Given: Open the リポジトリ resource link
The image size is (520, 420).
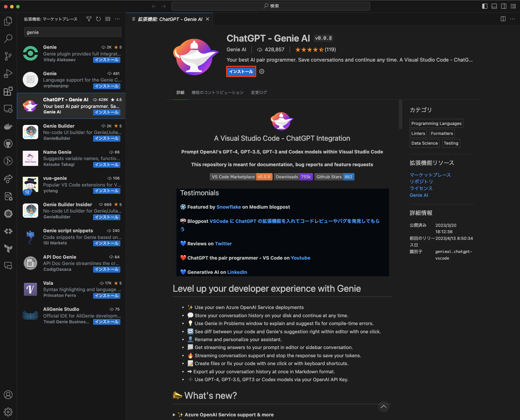Looking at the screenshot, I should point(421,182).
